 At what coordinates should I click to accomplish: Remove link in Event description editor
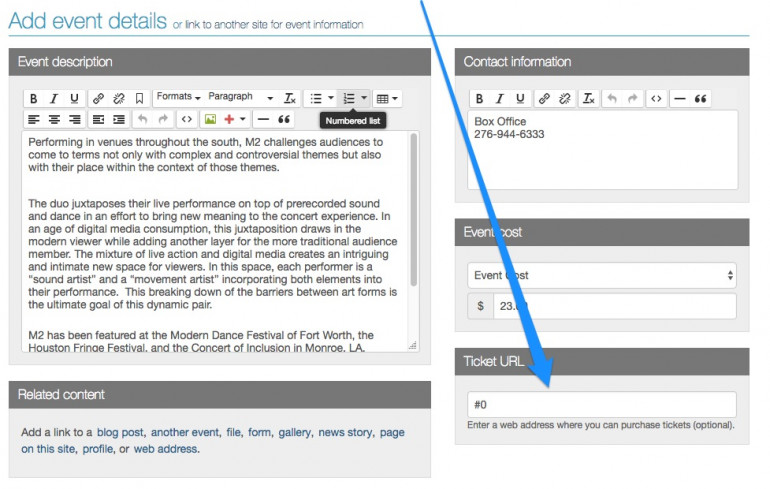click(119, 99)
